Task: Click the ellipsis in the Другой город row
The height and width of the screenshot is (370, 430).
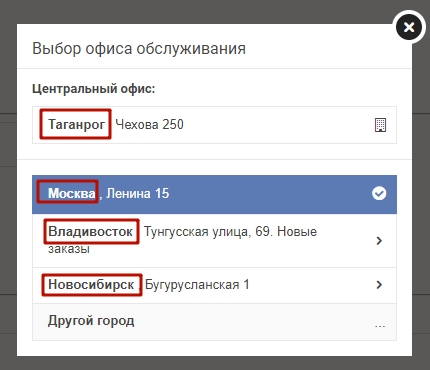Action: pos(380,326)
